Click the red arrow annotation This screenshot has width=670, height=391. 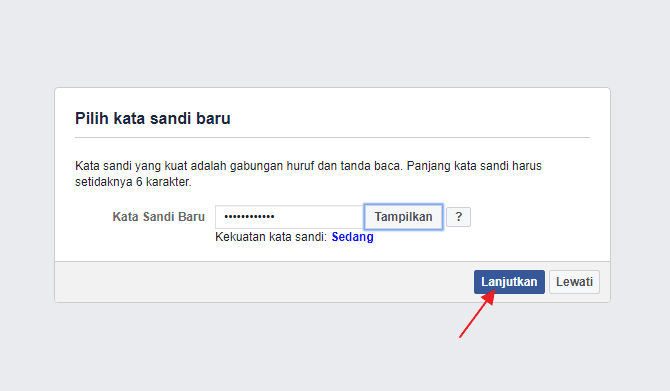tap(477, 314)
